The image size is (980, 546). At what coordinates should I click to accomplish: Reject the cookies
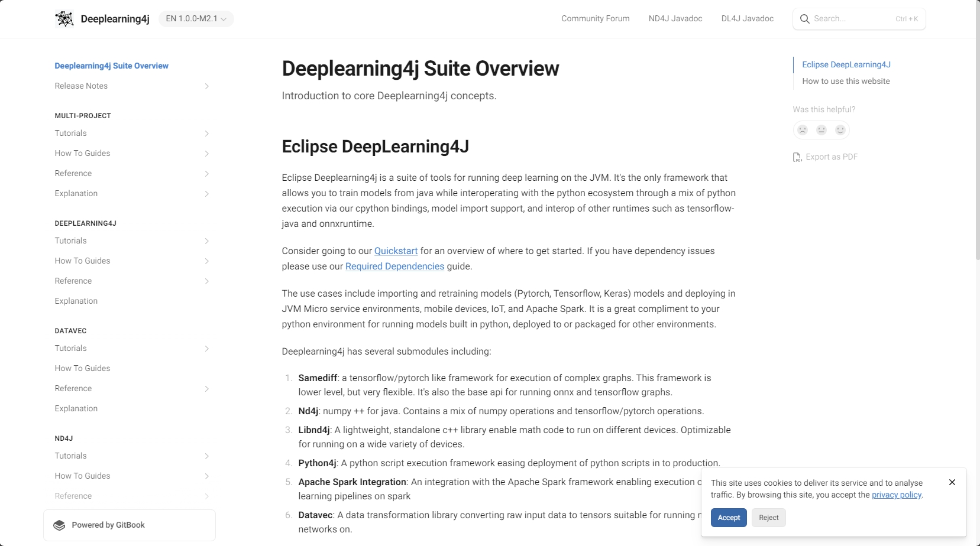768,518
